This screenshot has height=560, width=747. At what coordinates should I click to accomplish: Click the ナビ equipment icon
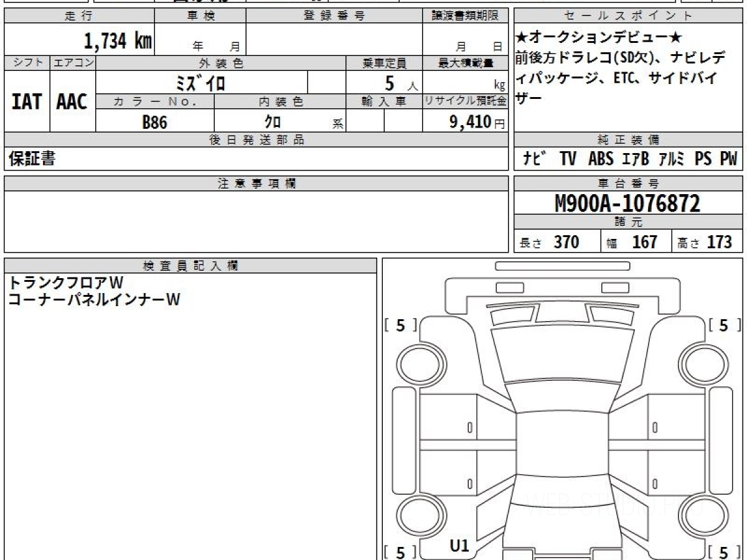pos(533,159)
